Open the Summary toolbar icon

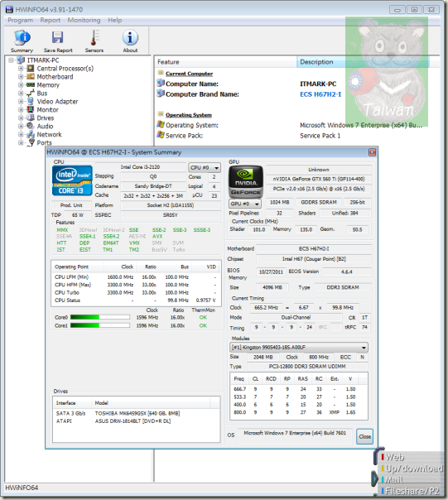click(x=22, y=37)
